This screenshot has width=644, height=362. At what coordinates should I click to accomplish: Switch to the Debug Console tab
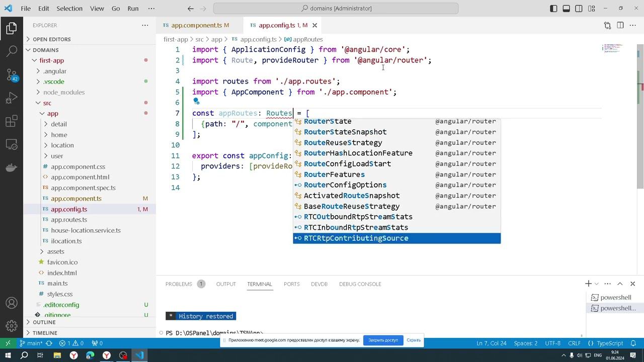pyautogui.click(x=360, y=284)
